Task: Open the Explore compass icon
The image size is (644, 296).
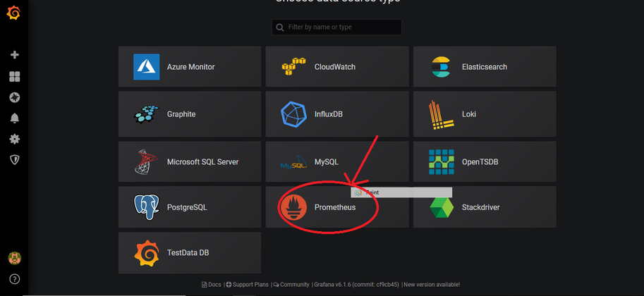Action: [x=14, y=97]
